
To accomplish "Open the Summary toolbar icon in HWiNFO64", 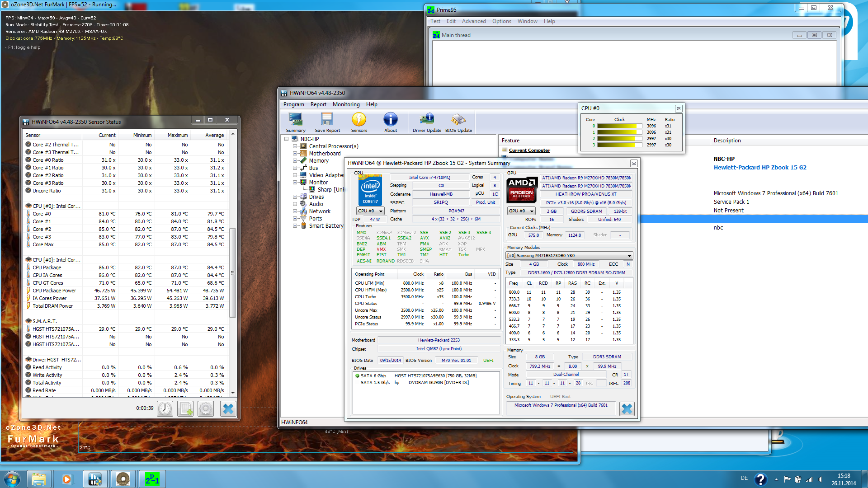I will [296, 122].
